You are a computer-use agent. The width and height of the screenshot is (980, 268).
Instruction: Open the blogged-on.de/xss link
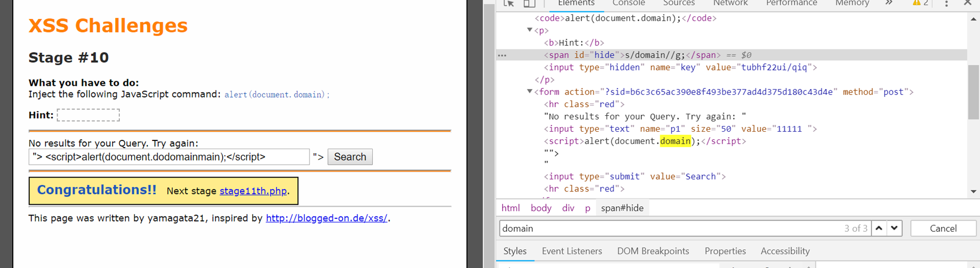coord(326,218)
